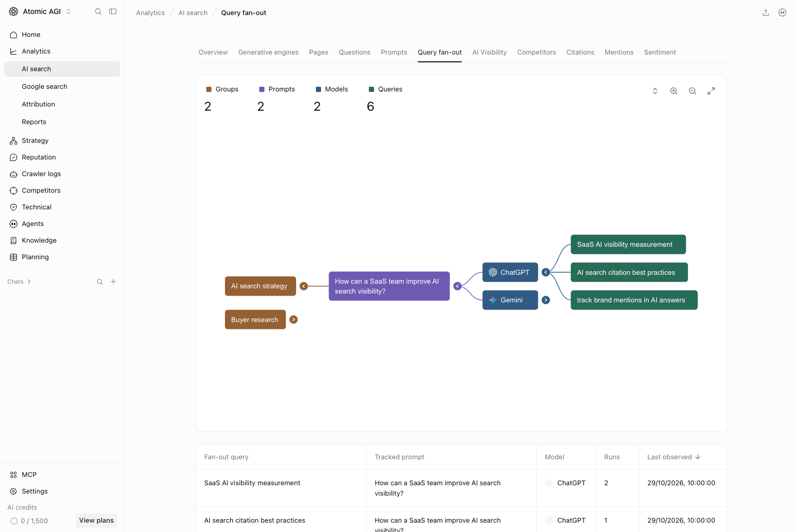
Task: Collapse the SaaS prompt node toggle
Action: 458,286
